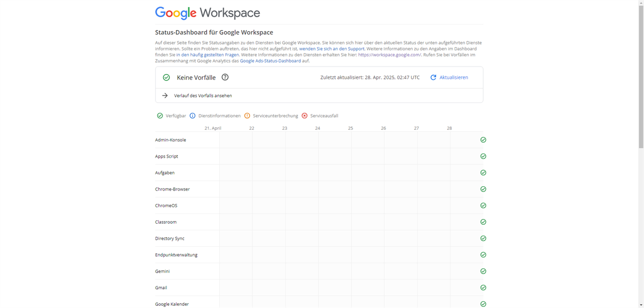Click the refresh arrow icon beside Aktualisieren

tap(433, 77)
